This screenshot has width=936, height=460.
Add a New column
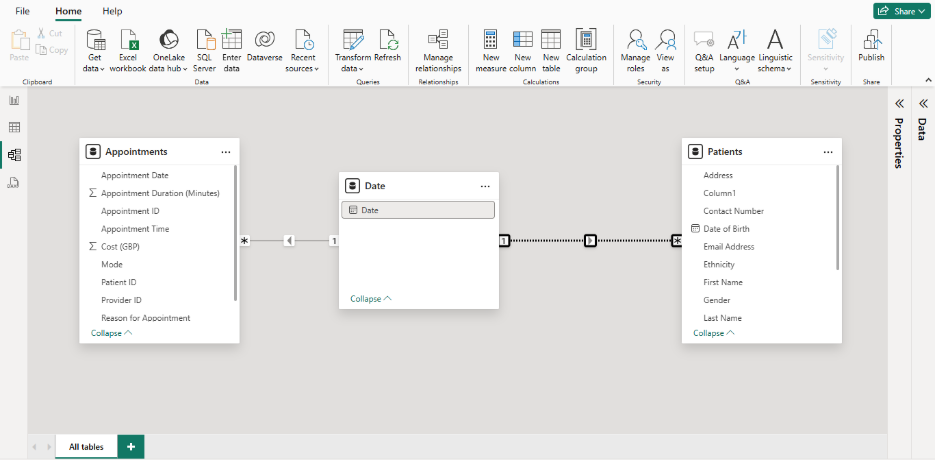tap(522, 51)
